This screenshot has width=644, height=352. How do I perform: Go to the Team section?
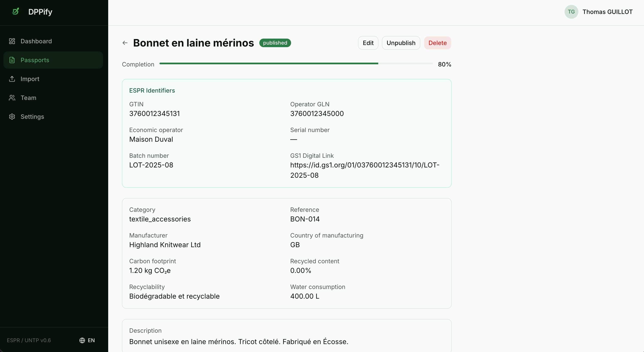[28, 98]
